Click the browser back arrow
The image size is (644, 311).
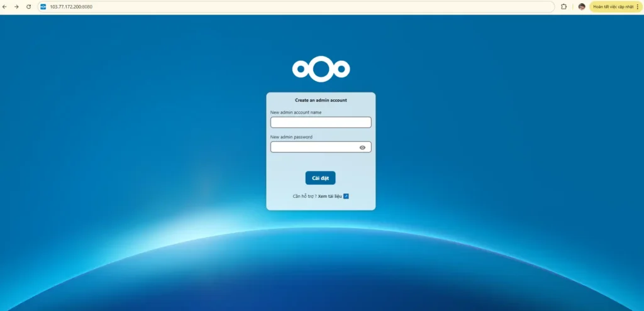4,6
